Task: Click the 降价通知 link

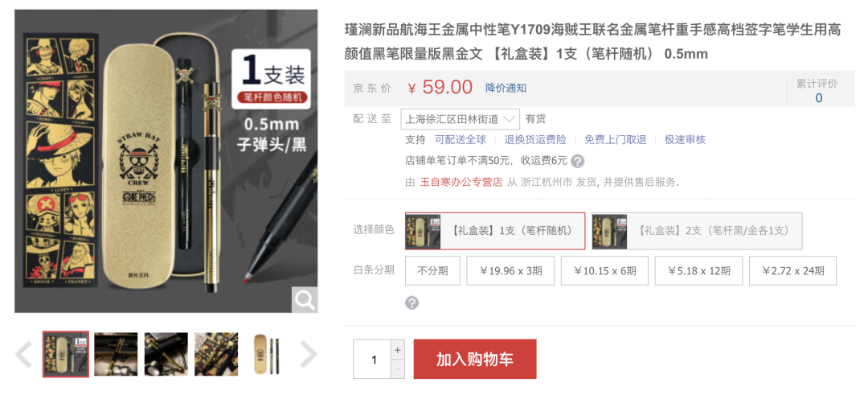Action: pyautogui.click(x=506, y=88)
